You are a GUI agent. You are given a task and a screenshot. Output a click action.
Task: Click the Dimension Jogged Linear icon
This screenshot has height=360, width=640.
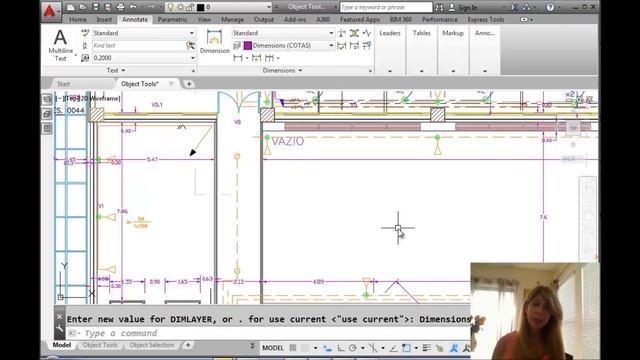pos(367,33)
